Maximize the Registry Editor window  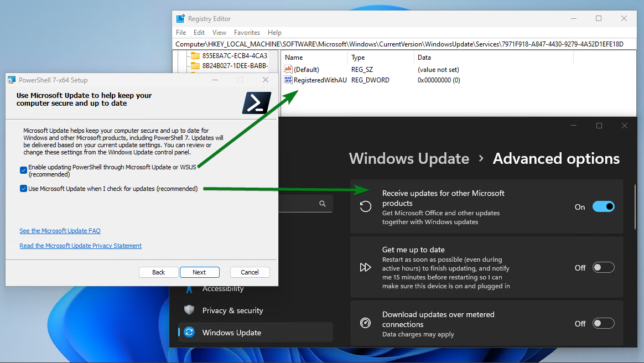pyautogui.click(x=599, y=18)
